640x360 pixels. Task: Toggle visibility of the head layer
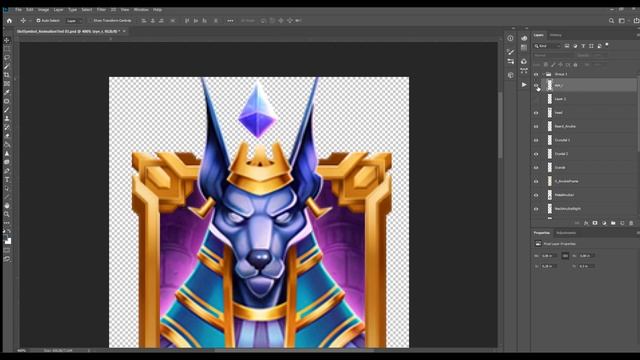coord(536,113)
